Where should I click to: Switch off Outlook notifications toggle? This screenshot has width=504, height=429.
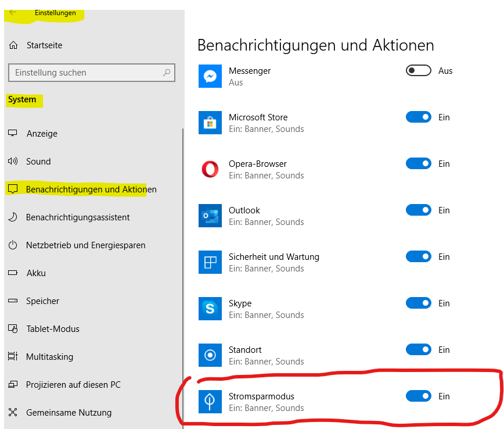tap(418, 210)
